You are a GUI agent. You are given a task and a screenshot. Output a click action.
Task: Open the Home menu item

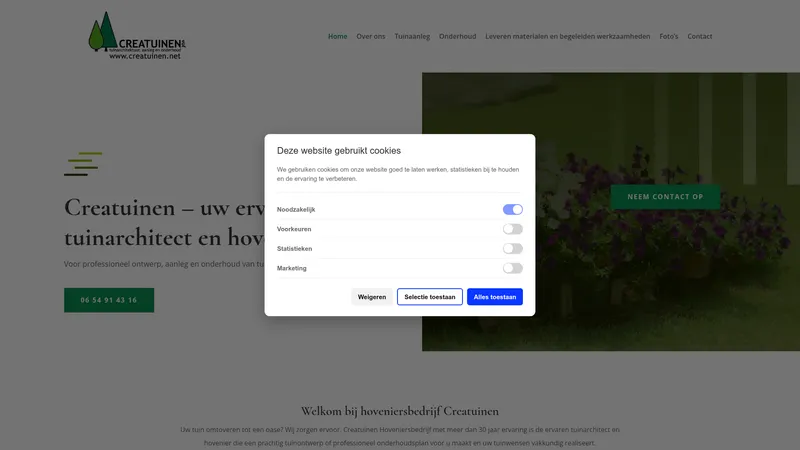(x=337, y=36)
